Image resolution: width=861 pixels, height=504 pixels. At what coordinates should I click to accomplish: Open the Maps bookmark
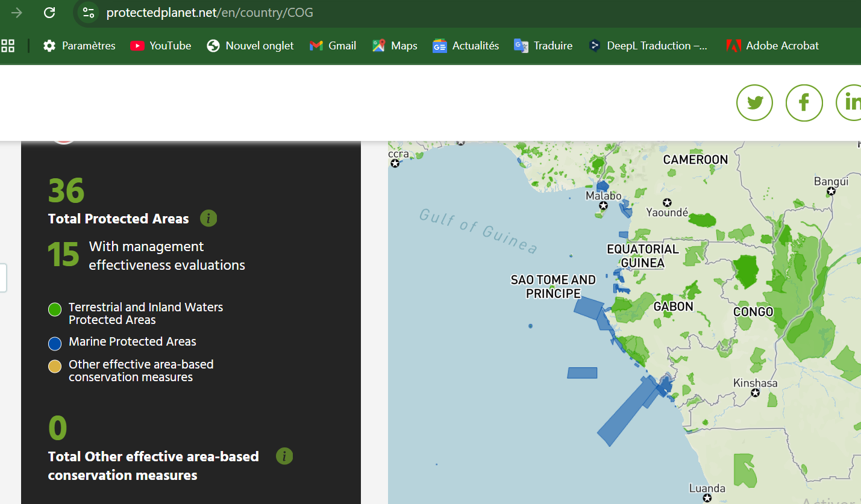395,46
